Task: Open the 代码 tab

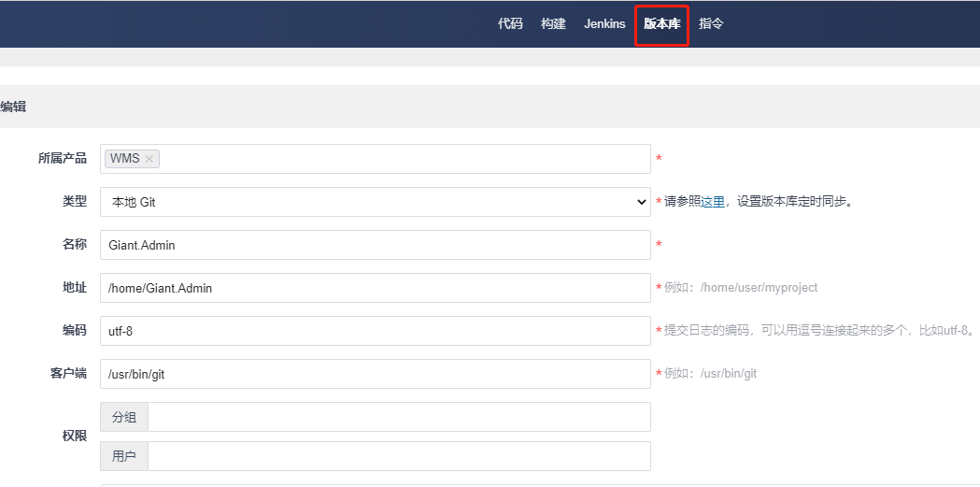Action: click(510, 24)
